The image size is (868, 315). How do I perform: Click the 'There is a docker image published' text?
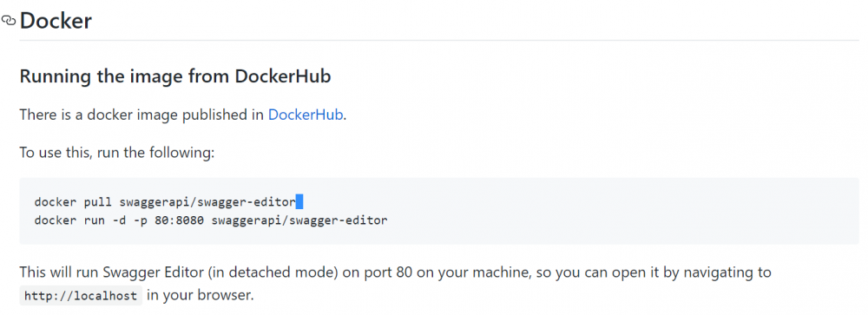[135, 115]
